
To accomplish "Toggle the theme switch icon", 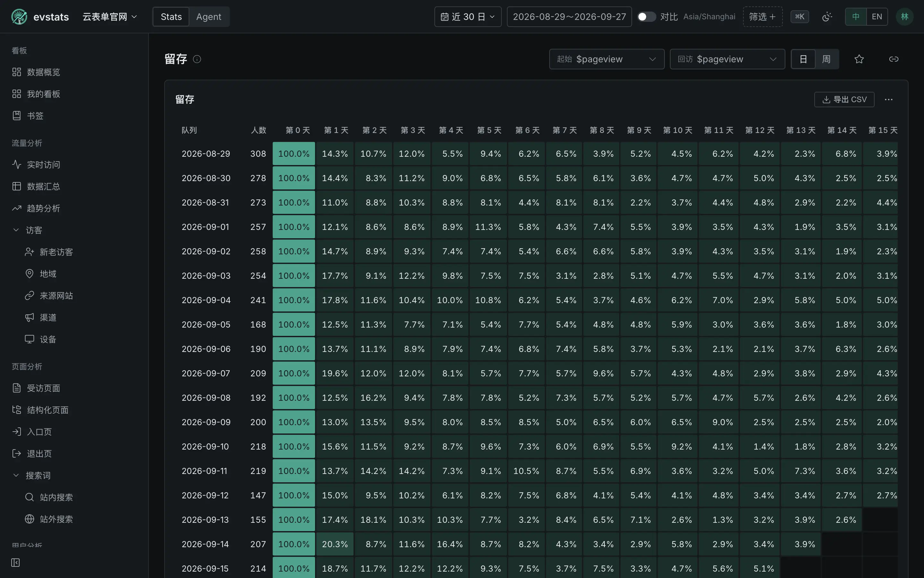I will [827, 17].
